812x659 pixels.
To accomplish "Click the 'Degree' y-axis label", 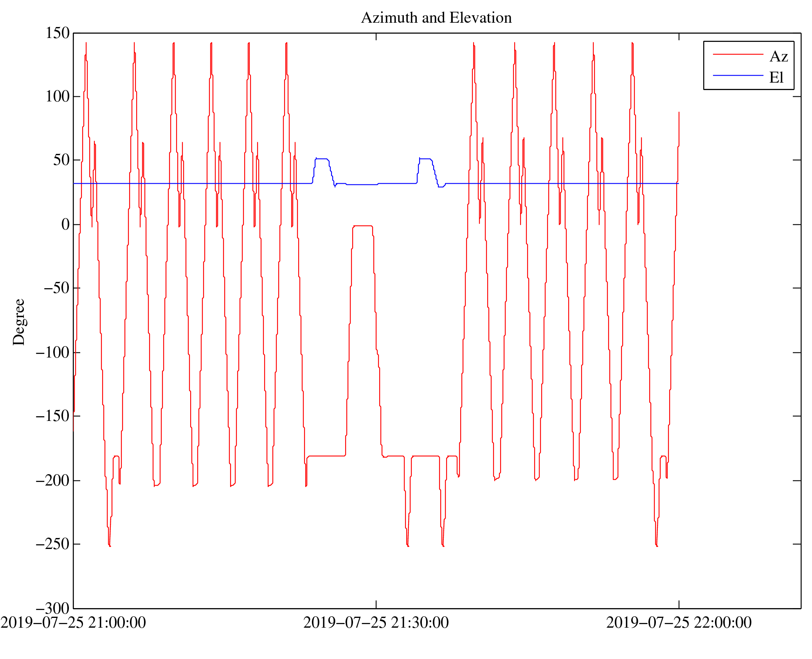I will pos(19,322).
